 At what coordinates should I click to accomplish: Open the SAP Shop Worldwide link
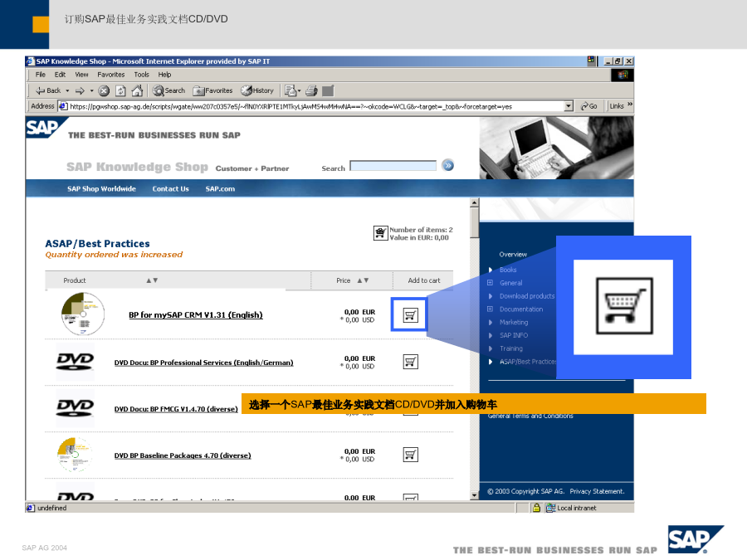[x=101, y=189]
